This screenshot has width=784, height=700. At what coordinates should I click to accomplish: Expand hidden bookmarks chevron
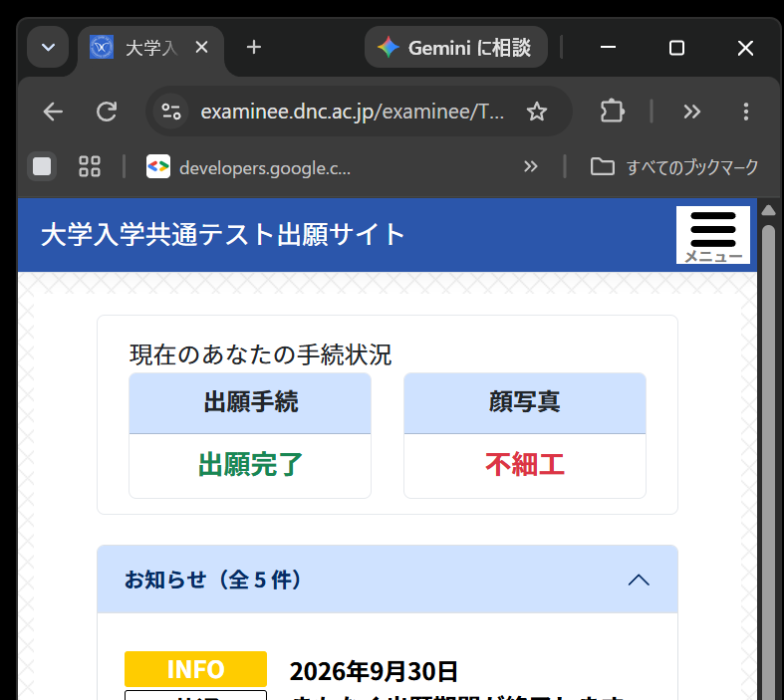coord(531,166)
